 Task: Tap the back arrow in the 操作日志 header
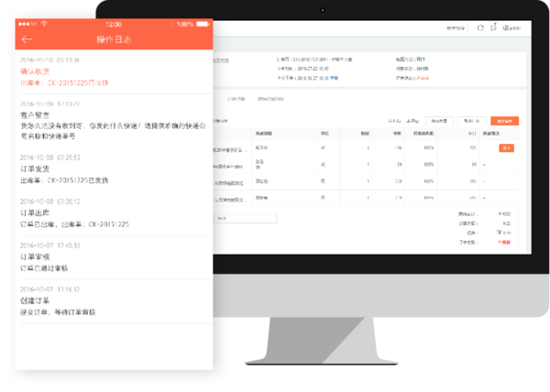[27, 39]
